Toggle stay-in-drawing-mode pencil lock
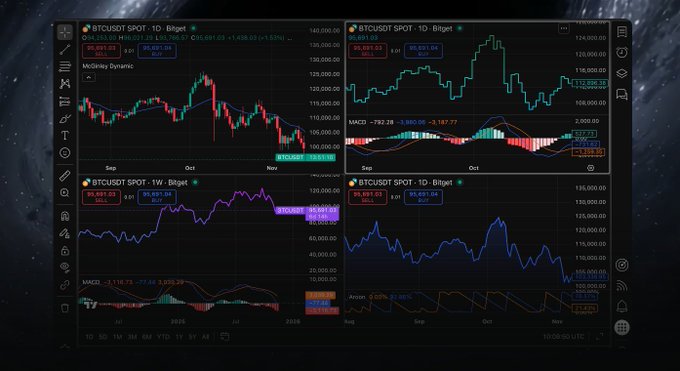680x371 pixels. coord(65,233)
